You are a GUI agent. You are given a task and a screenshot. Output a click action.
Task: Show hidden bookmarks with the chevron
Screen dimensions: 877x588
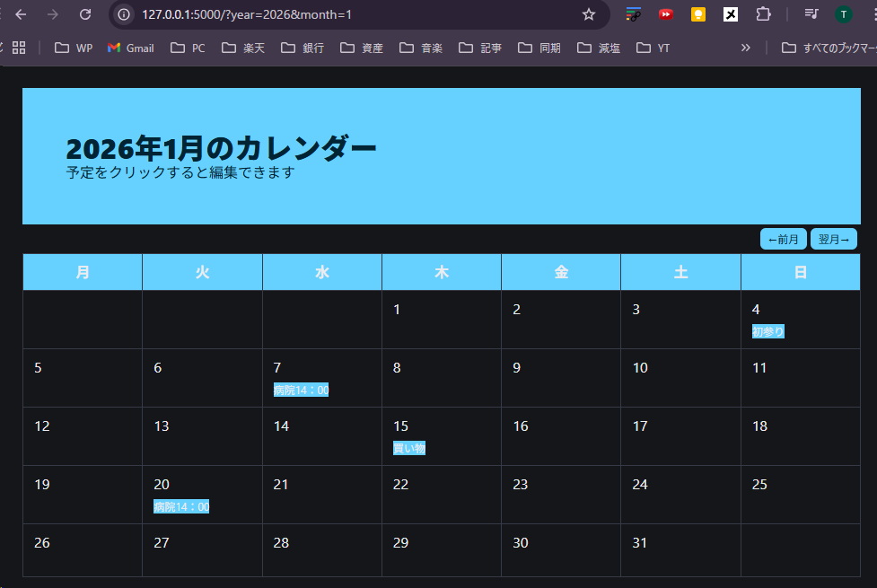(x=745, y=48)
